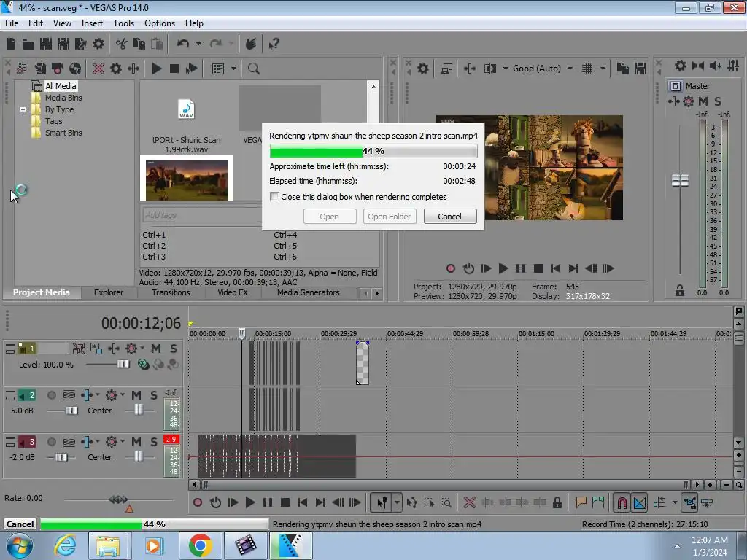
Task: Open the Overlays dropdown arrow
Action: [x=603, y=69]
